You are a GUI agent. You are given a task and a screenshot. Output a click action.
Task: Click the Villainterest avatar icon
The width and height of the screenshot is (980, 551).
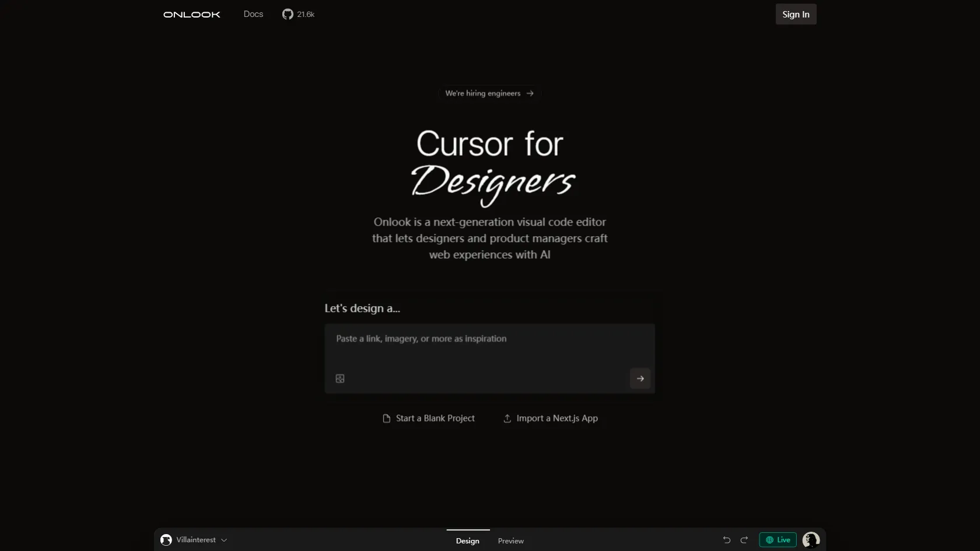(166, 540)
